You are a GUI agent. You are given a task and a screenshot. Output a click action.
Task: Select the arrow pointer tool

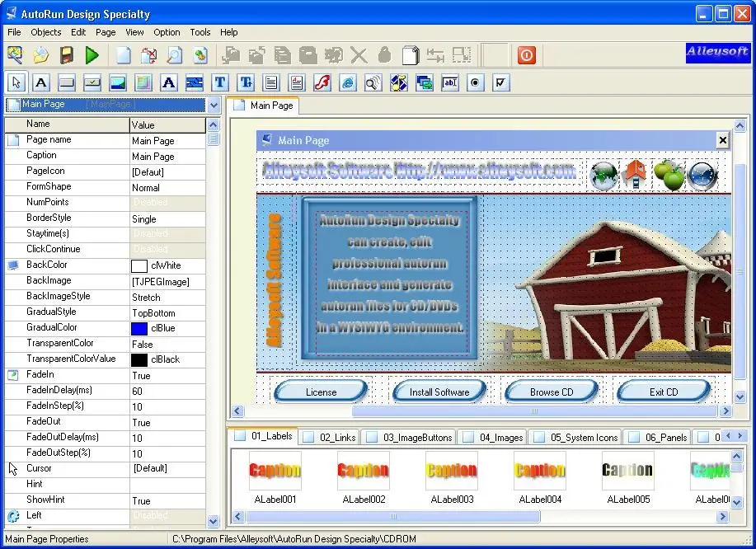[16, 83]
